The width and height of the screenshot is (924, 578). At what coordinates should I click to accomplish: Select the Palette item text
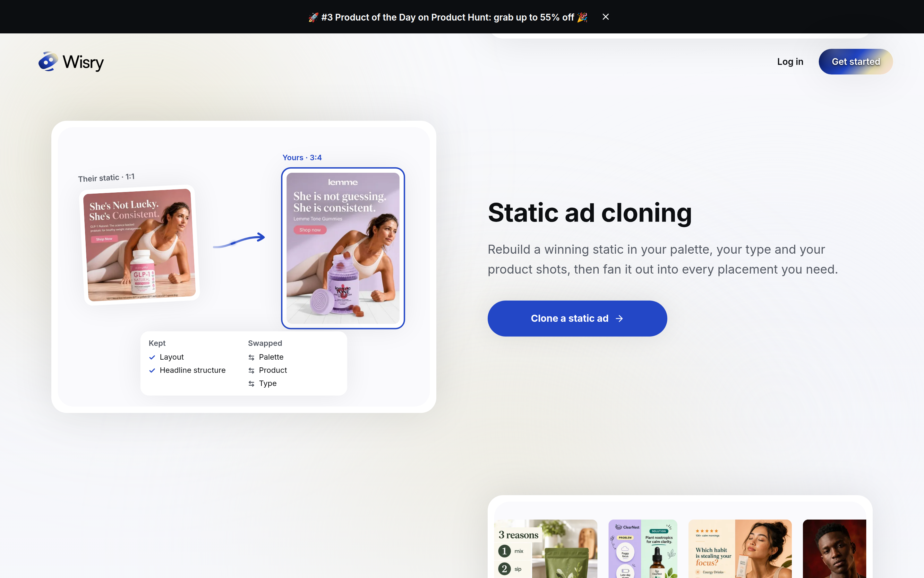pos(271,357)
